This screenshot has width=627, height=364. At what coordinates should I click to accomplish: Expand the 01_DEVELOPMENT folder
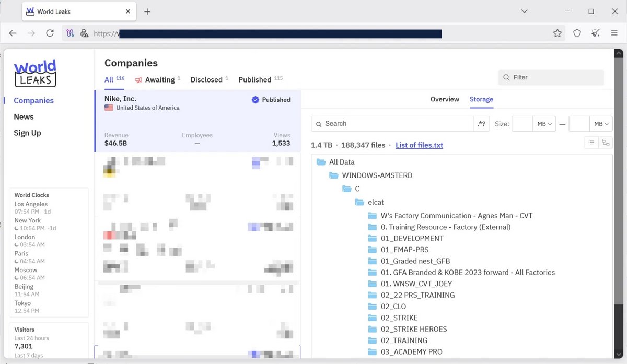[412, 238]
